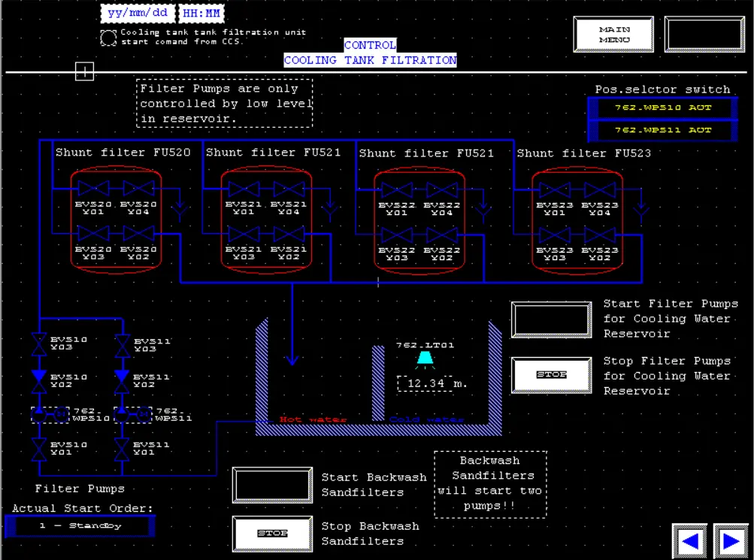The height and width of the screenshot is (560, 754).
Task: Go to next page with right arrow
Action: point(729,541)
